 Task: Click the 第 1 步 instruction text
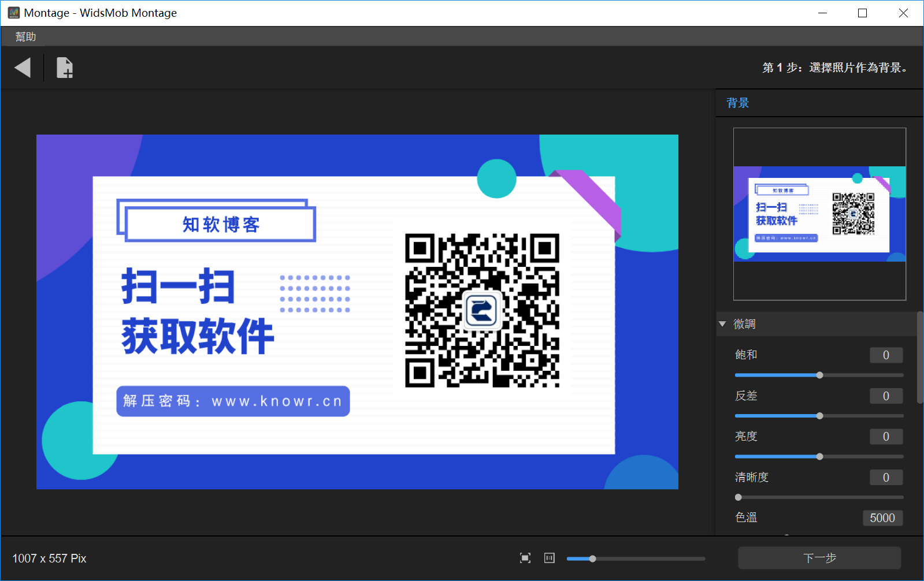[835, 68]
